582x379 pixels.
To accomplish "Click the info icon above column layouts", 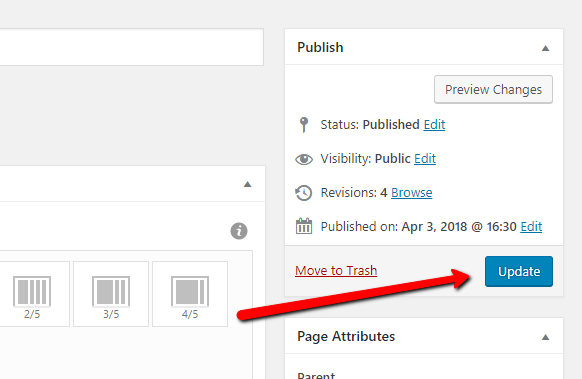I will 239,231.
